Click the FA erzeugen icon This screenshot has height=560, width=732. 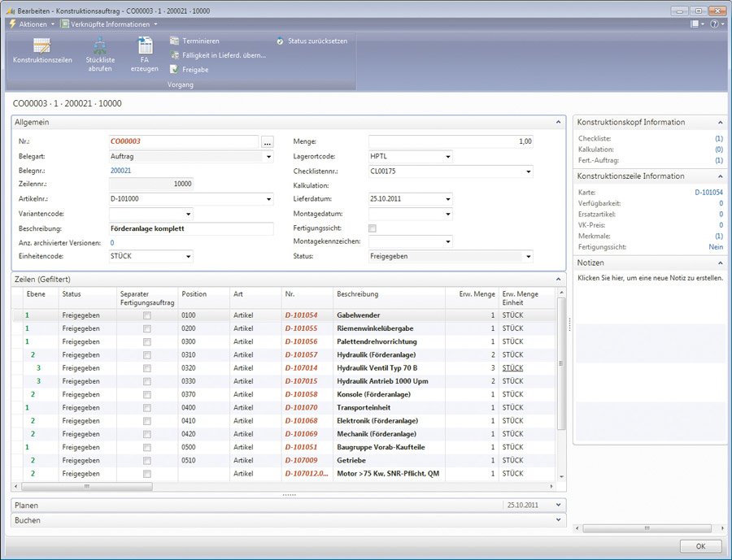click(x=145, y=46)
